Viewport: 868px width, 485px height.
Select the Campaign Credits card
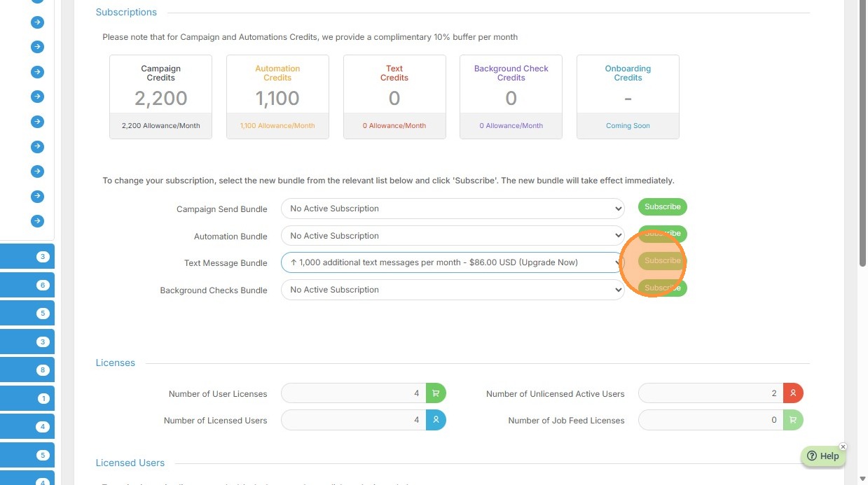(x=160, y=97)
